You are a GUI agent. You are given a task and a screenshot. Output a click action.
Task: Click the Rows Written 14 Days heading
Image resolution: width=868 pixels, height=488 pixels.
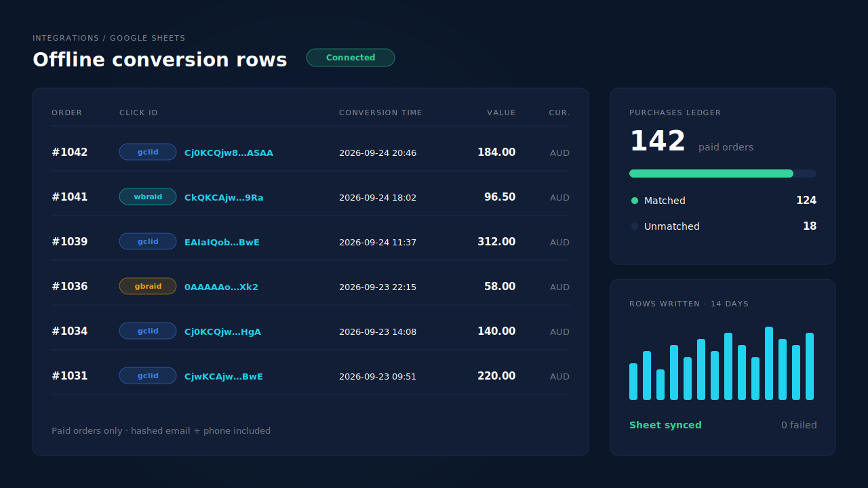[689, 304]
